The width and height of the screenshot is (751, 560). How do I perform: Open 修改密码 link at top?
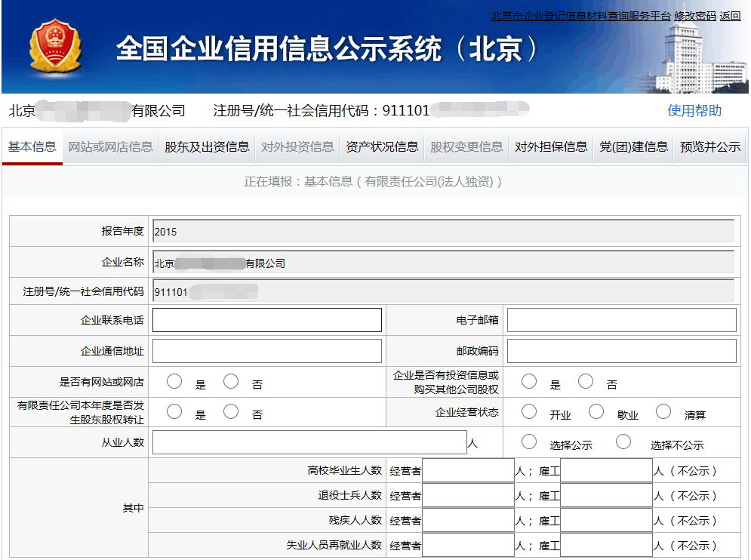click(x=695, y=16)
